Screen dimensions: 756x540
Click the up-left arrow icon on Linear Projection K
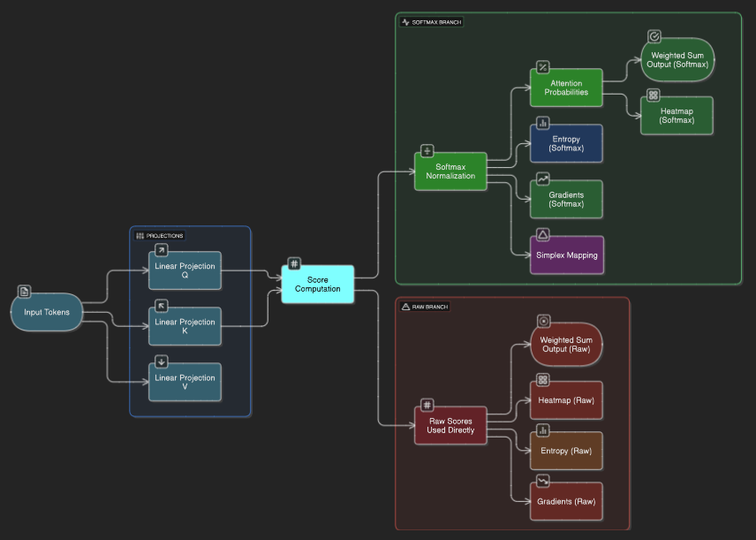click(162, 306)
